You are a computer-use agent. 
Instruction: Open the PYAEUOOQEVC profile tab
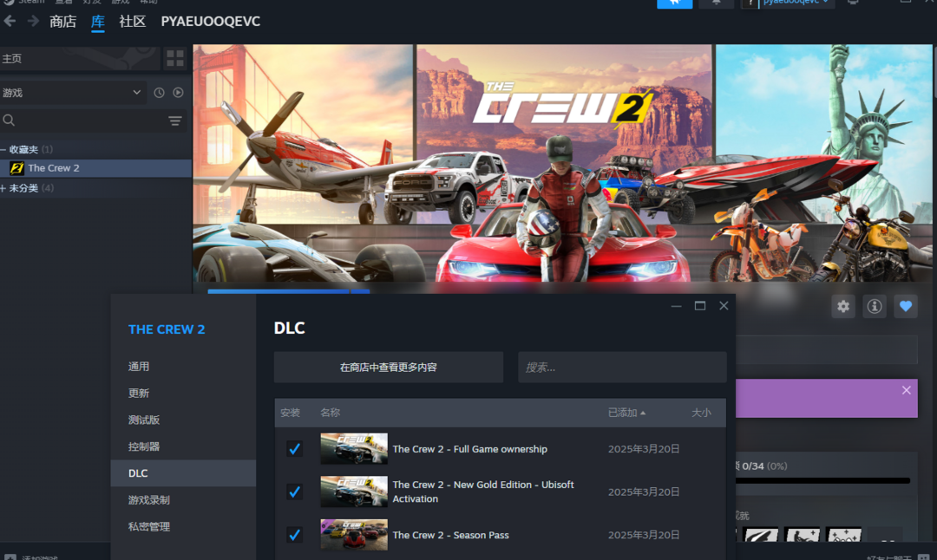click(x=210, y=22)
